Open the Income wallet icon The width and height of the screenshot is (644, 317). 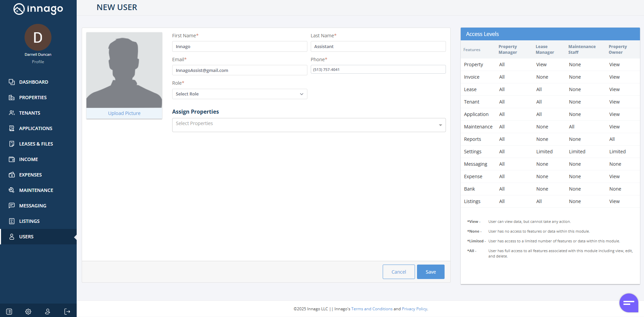[x=12, y=159]
